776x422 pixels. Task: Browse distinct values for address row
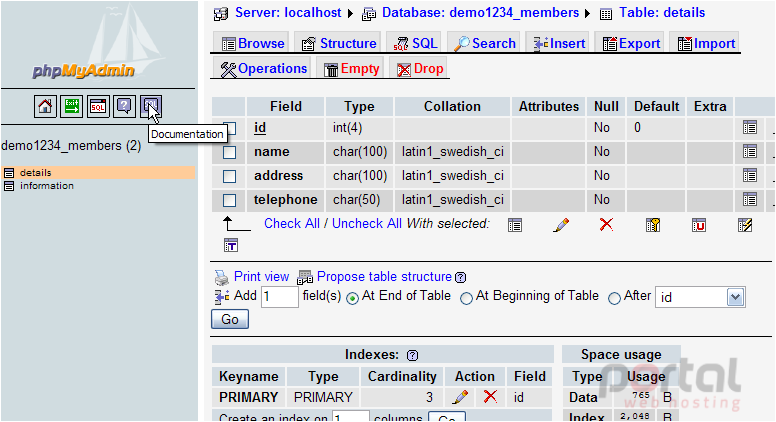(750, 175)
